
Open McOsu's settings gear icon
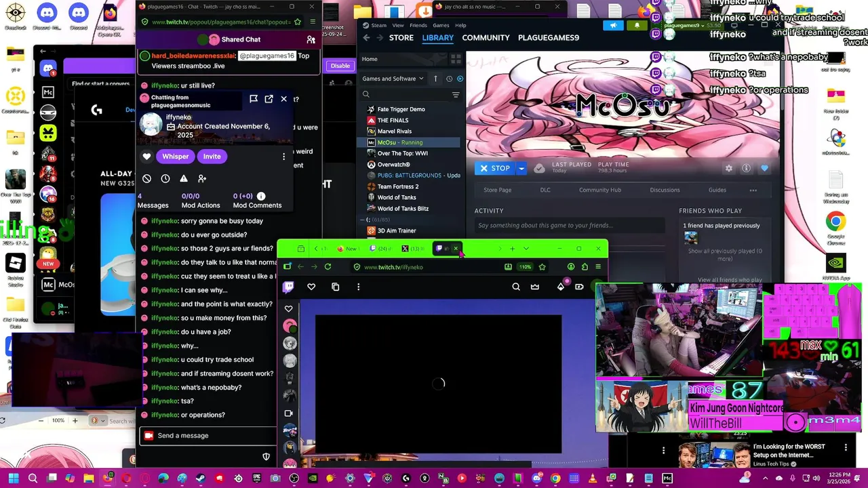tap(729, 169)
